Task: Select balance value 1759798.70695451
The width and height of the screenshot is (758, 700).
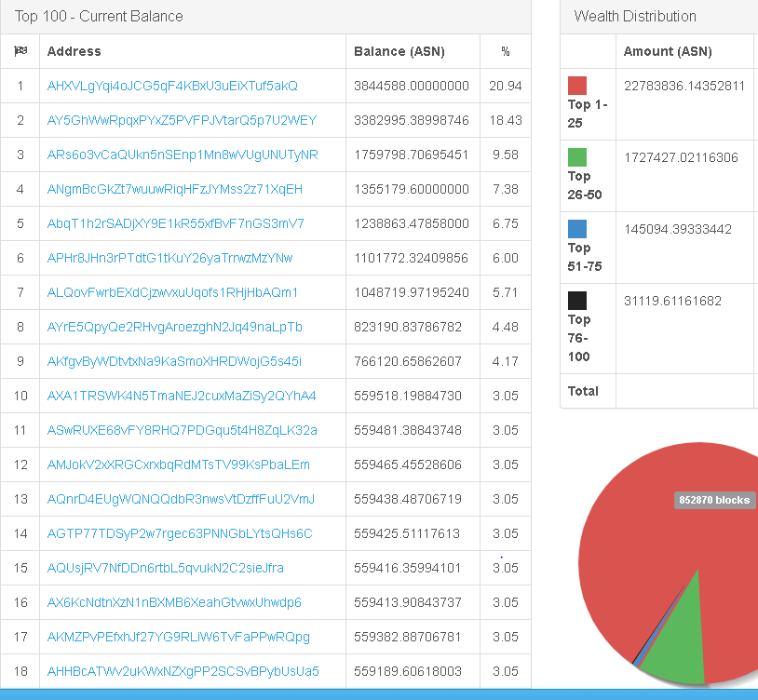Action: (x=411, y=155)
